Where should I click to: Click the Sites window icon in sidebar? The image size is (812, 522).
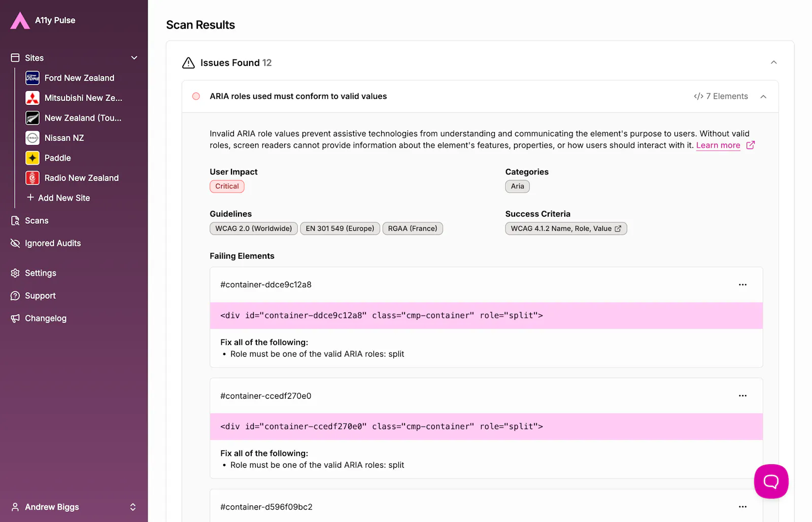tap(15, 58)
